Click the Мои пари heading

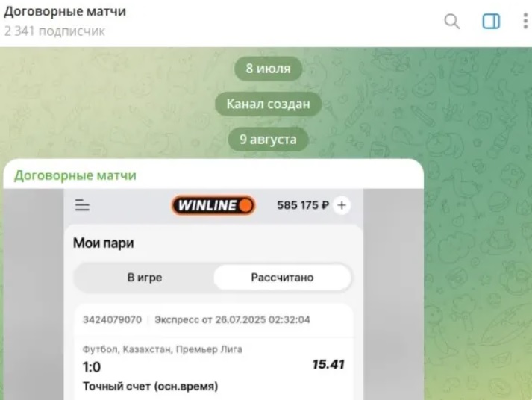click(x=104, y=243)
